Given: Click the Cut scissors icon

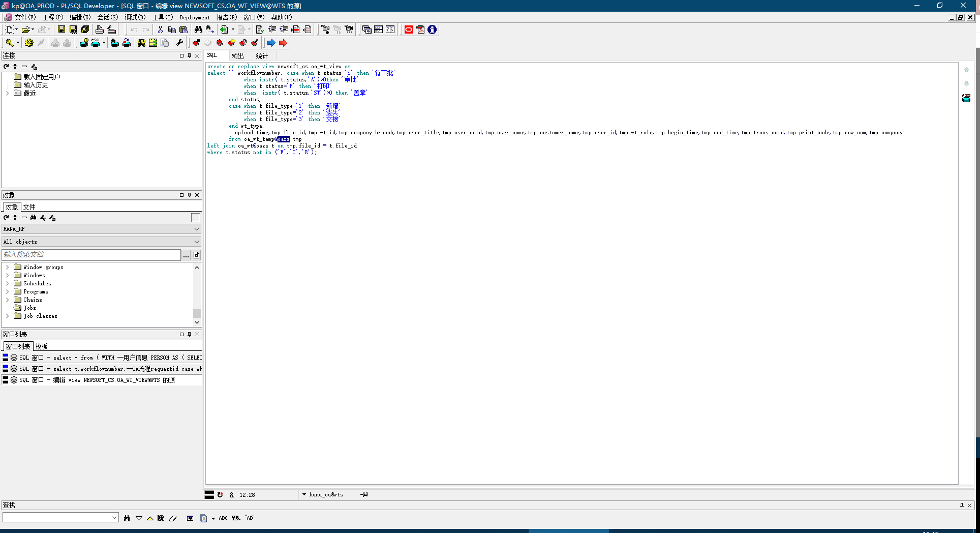Looking at the screenshot, I should 160,29.
